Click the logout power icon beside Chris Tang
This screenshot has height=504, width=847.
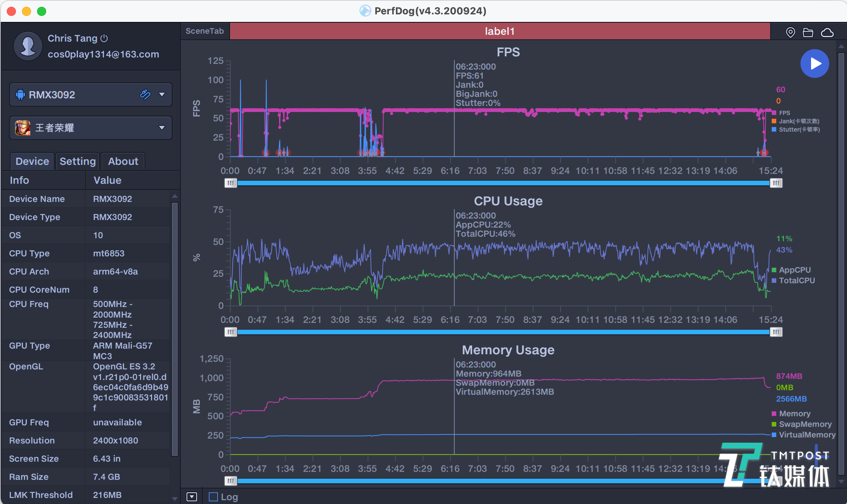pos(104,38)
